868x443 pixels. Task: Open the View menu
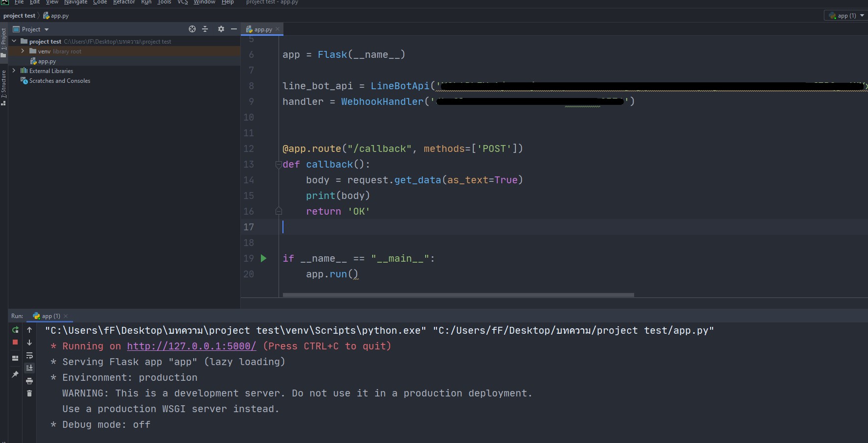point(52,2)
